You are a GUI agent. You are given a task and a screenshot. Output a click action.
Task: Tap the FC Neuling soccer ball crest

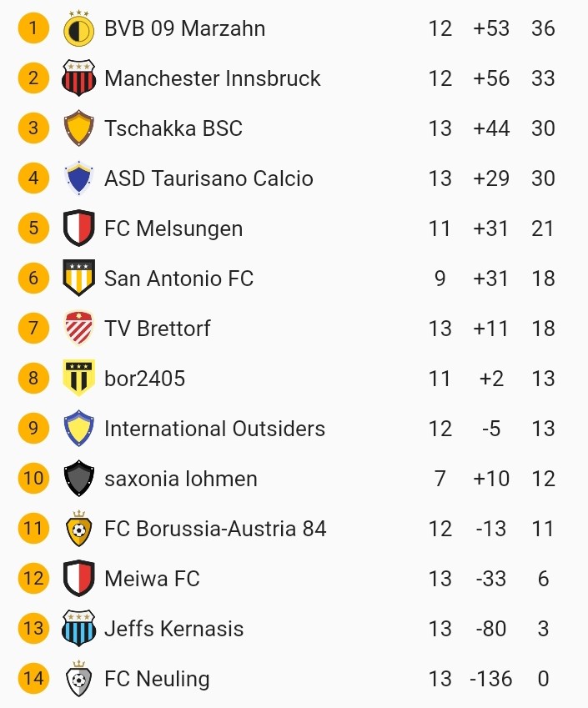(79, 679)
